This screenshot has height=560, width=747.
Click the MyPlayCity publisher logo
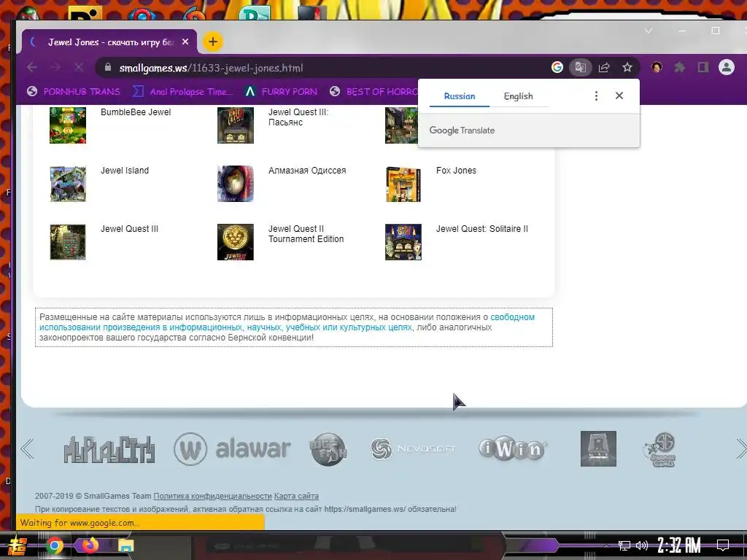pos(109,449)
